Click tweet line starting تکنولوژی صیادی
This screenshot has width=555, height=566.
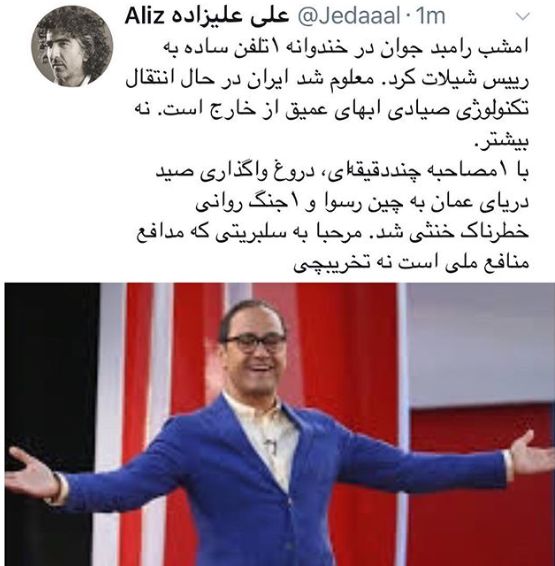pos(331,110)
